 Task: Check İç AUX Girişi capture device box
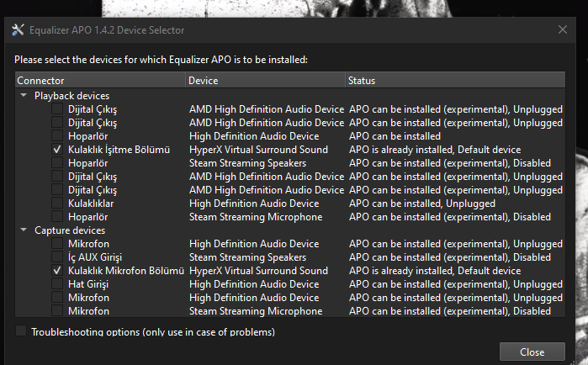(56, 257)
